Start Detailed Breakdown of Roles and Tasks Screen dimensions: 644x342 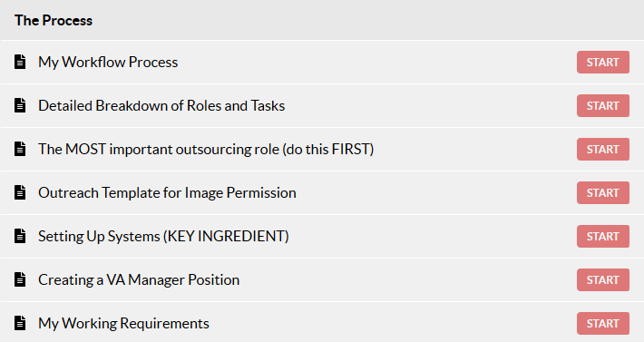pos(602,105)
